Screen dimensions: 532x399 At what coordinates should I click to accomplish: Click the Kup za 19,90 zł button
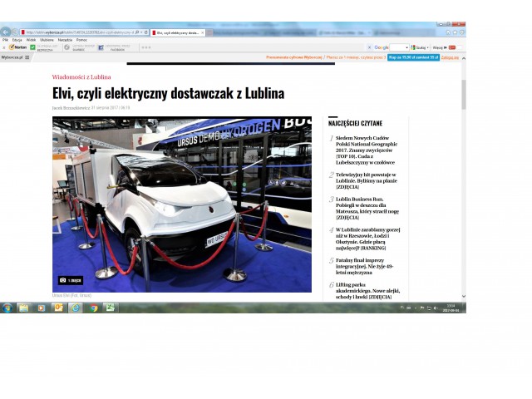(412, 57)
